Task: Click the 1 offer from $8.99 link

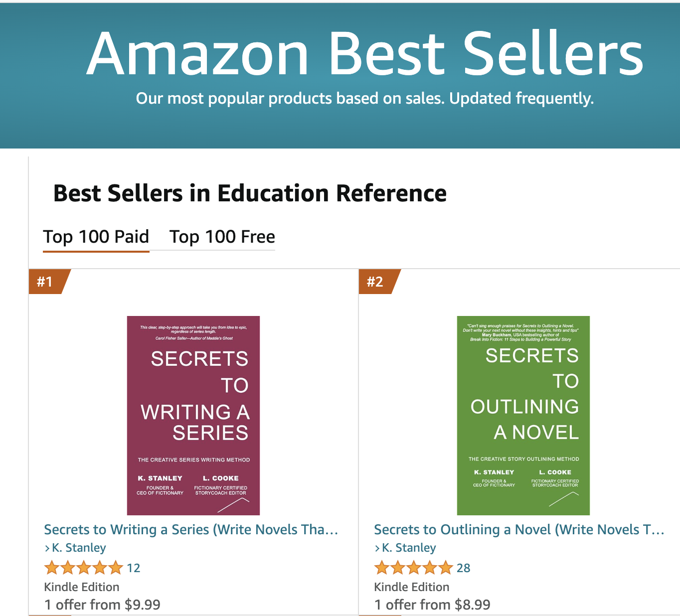Action: coord(432,605)
